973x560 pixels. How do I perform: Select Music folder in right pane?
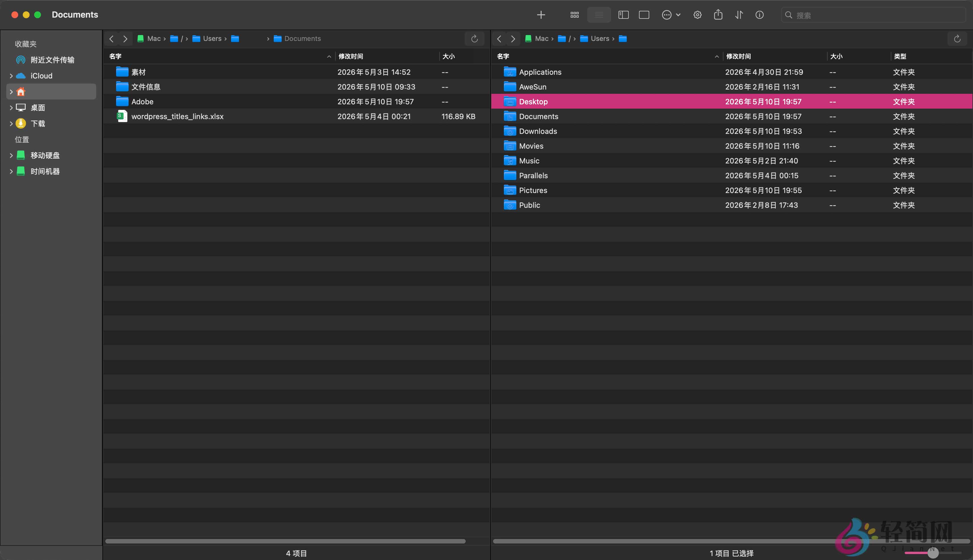pyautogui.click(x=732, y=161)
